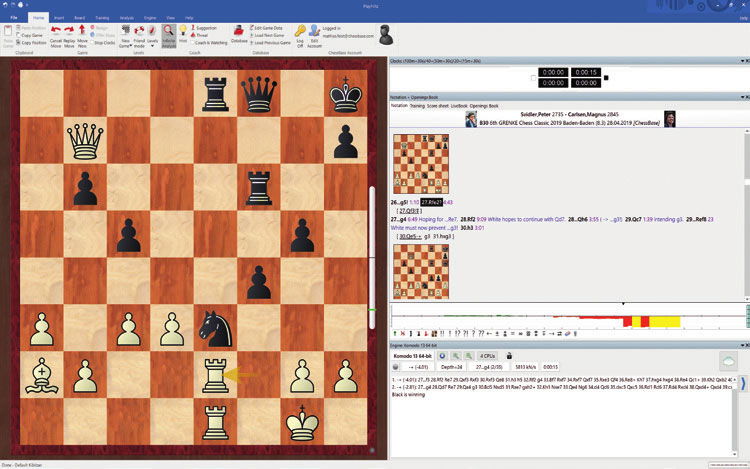Screen dimensions: 750x469
Task: Click the Hint lightbulb icon
Action: click(x=183, y=33)
